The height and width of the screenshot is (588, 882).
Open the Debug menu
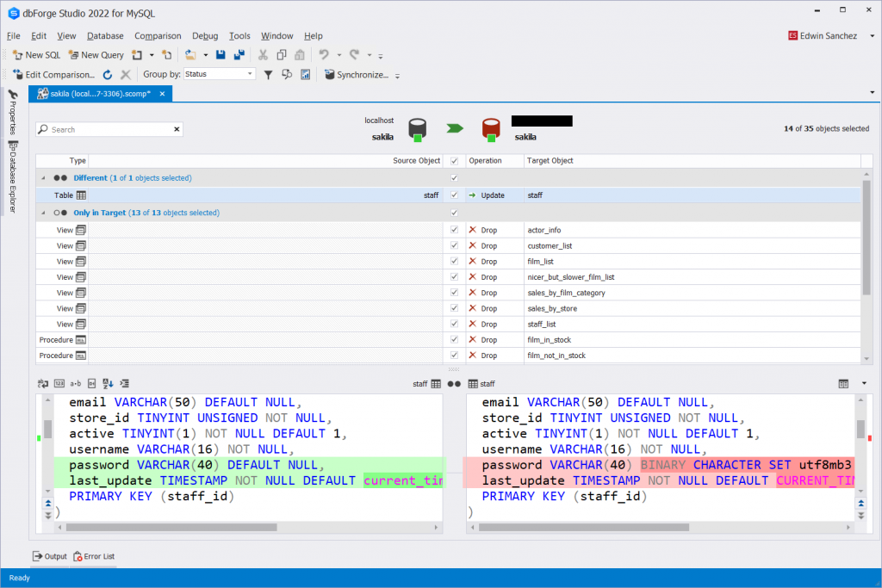[x=205, y=36]
